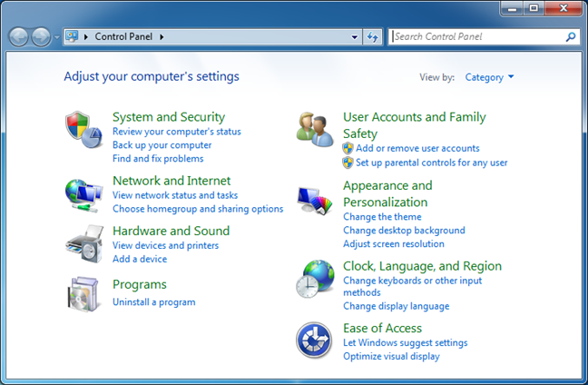Choose View network status and tasks
588x385 pixels.
point(175,195)
